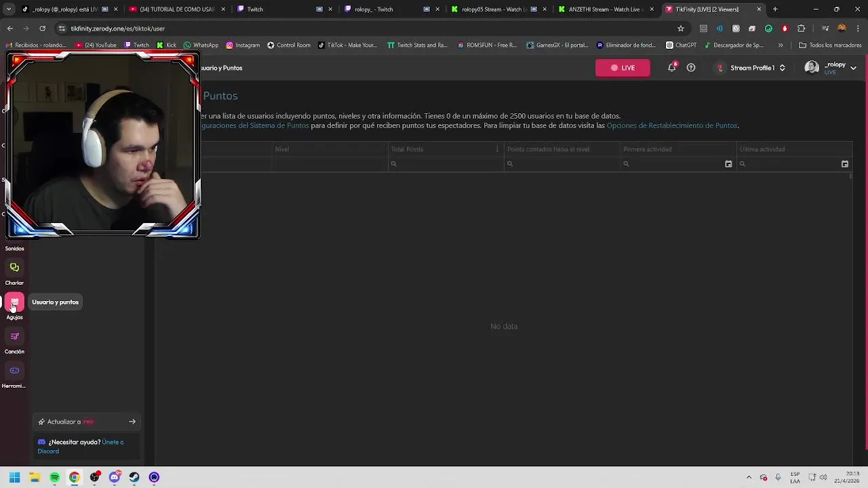Viewport: 868px width, 488px height.
Task: Show hidden system tray icons
Action: point(749,477)
